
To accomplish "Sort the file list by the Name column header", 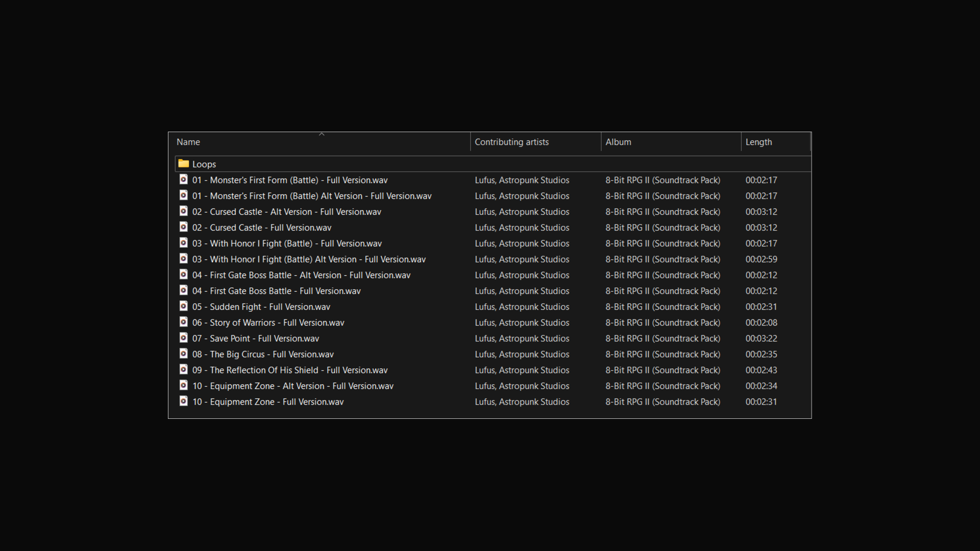I will (188, 142).
